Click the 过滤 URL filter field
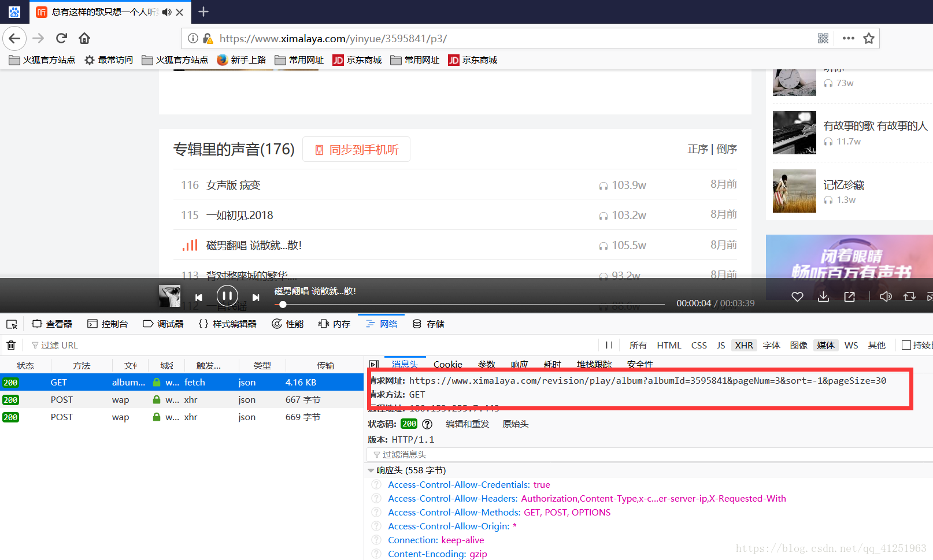Screen dimensions: 933x560 [59, 345]
